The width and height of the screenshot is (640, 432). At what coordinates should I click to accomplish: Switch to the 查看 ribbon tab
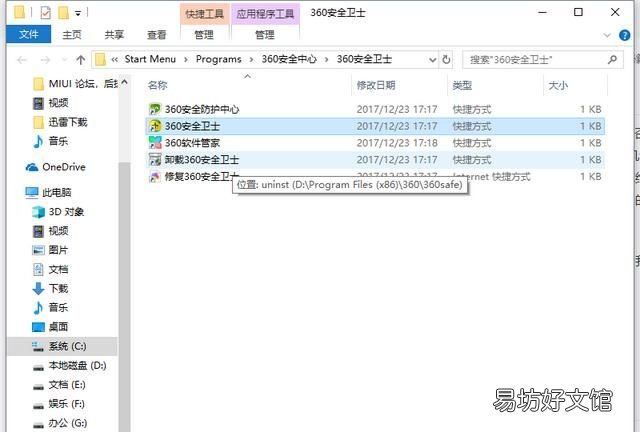[157, 34]
